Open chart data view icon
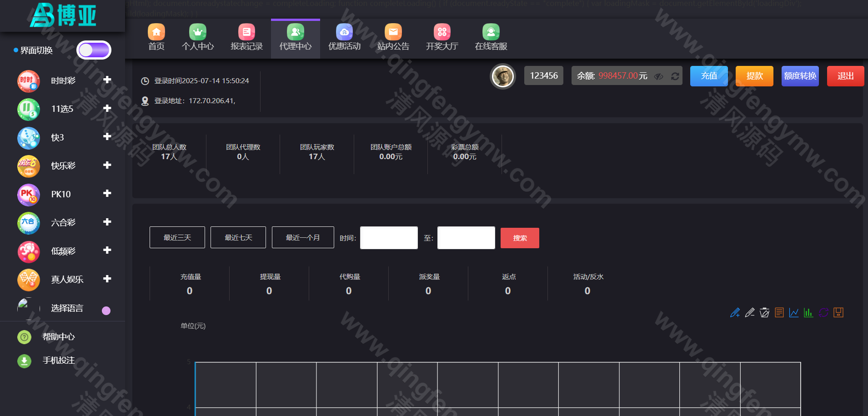 click(779, 312)
